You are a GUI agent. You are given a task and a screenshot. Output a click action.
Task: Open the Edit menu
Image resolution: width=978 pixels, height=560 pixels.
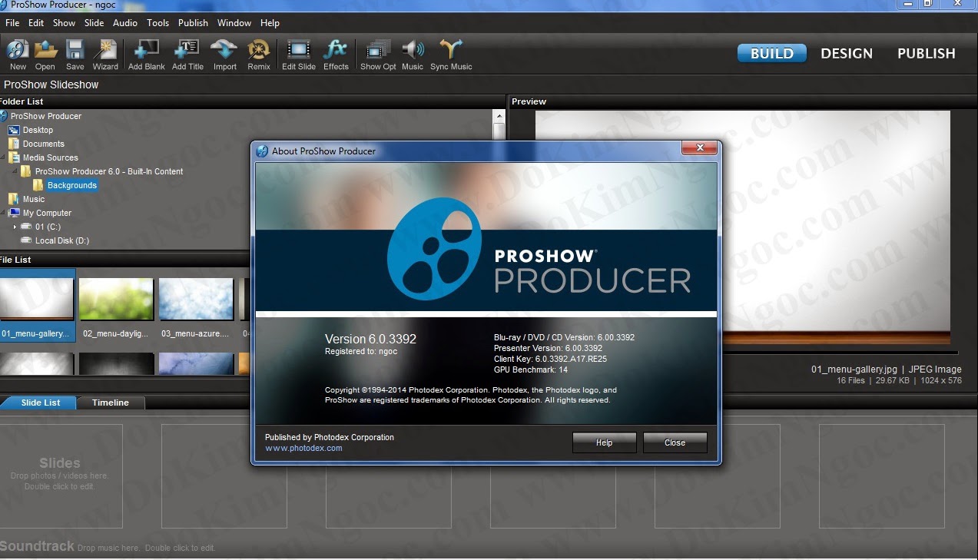[x=36, y=23]
